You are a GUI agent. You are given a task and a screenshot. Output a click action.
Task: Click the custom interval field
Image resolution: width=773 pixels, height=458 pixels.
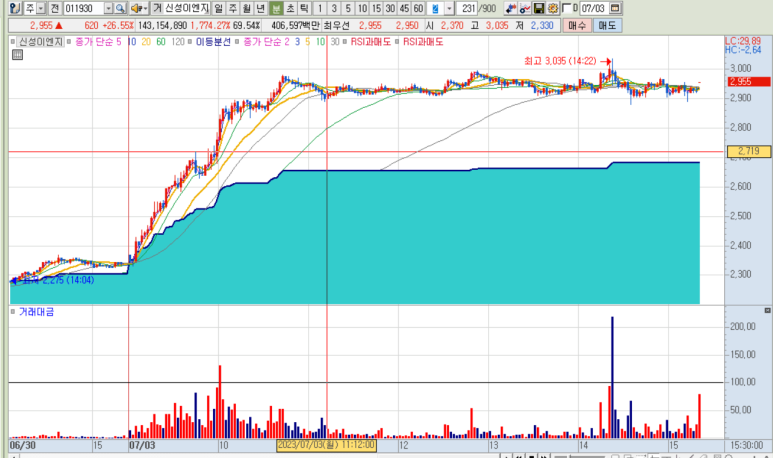click(x=435, y=8)
